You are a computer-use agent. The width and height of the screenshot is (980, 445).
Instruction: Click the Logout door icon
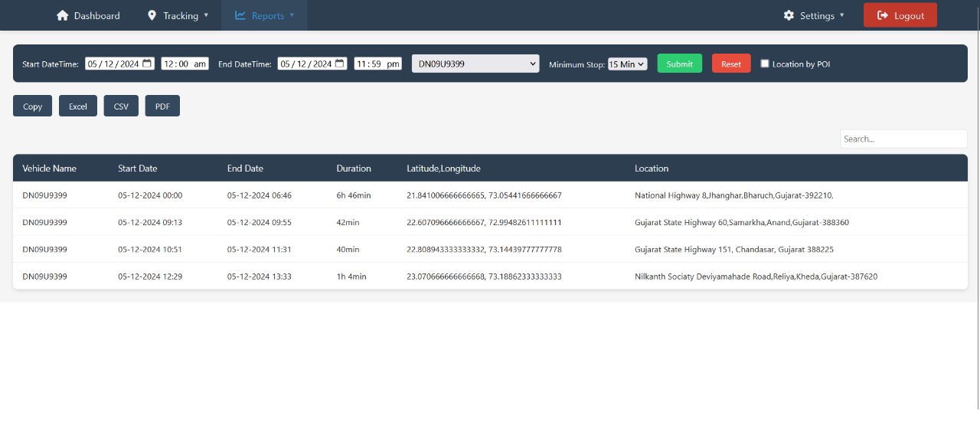pos(884,15)
